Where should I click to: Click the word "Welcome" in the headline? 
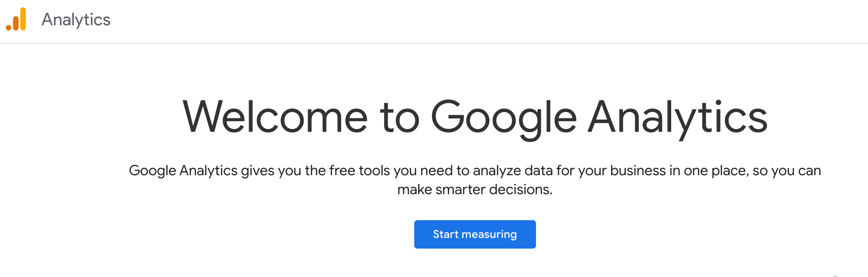275,117
